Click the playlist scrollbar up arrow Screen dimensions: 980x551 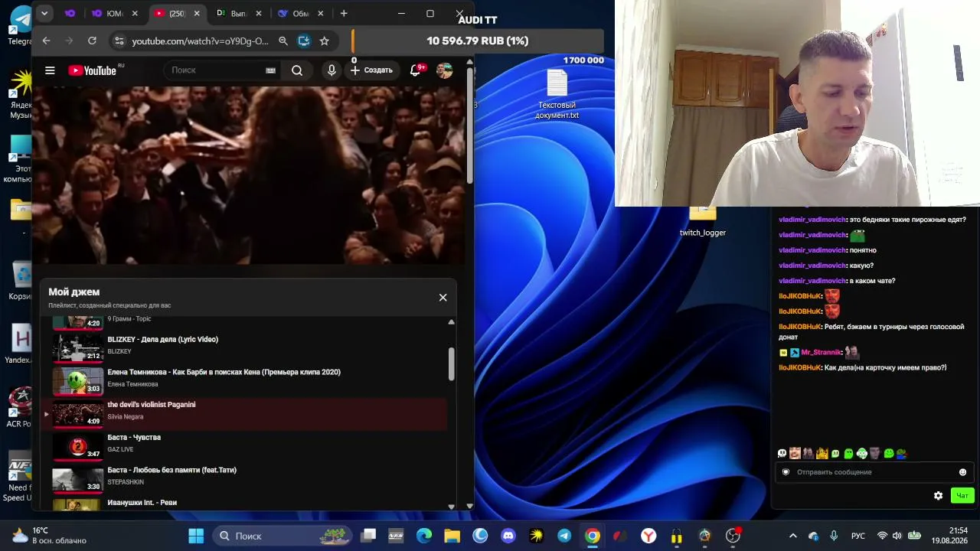(x=451, y=322)
